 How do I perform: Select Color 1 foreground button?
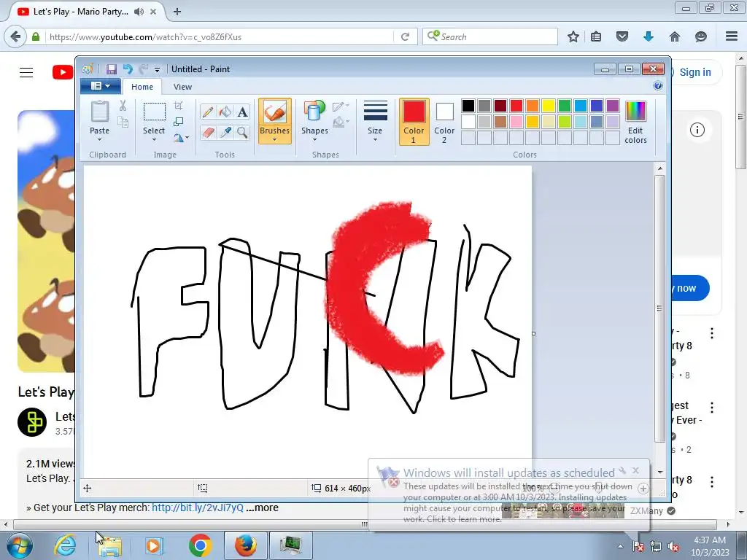(414, 122)
